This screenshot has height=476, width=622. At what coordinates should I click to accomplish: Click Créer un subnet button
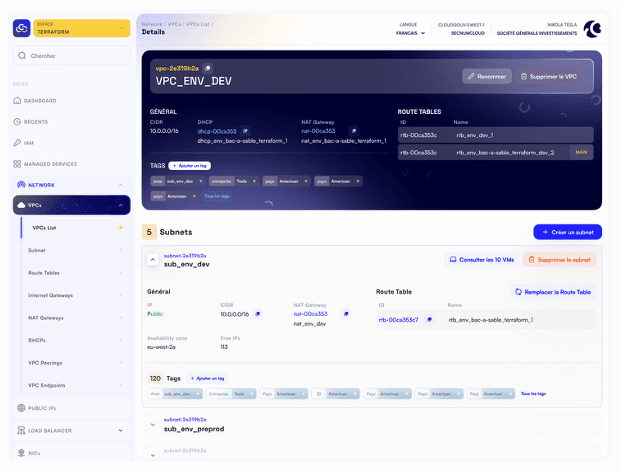tap(568, 232)
